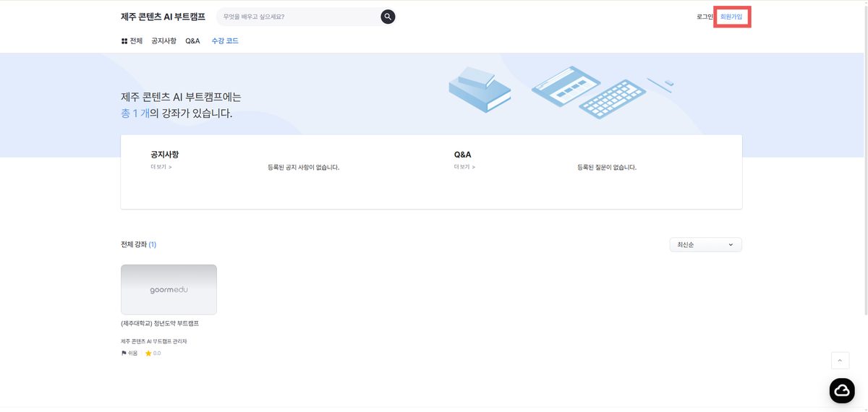Viewport: 868px width, 412px height.
Task: Click the flag difficulty icon 쉬움
Action: 129,353
